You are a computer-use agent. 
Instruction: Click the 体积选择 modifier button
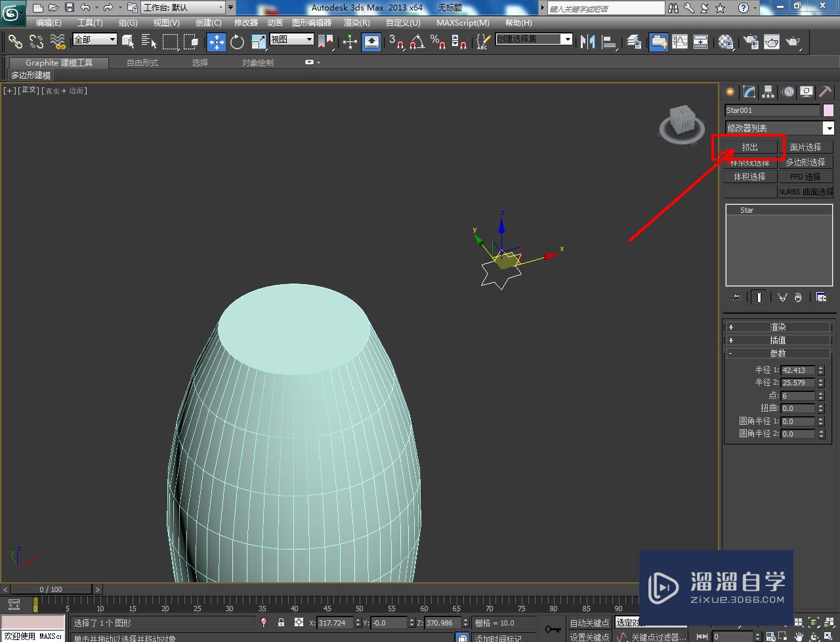tap(750, 177)
